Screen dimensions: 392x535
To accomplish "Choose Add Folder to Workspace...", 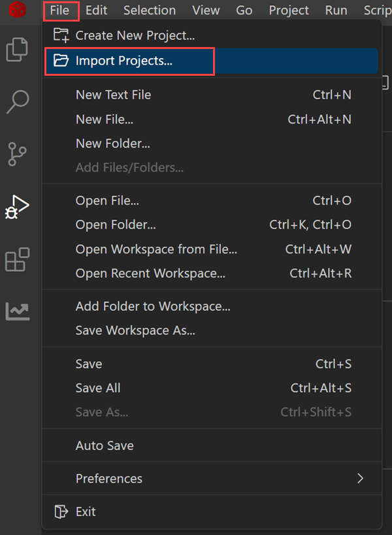I will click(x=212, y=306).
